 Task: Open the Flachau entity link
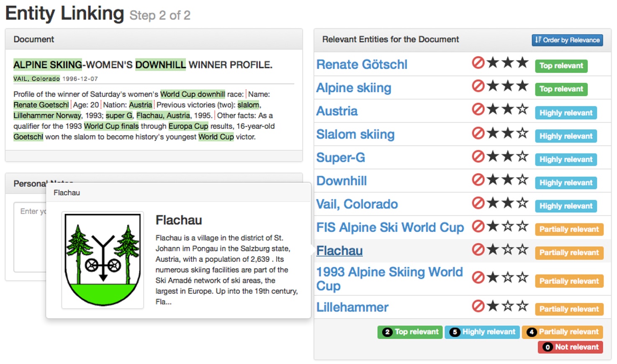(339, 250)
